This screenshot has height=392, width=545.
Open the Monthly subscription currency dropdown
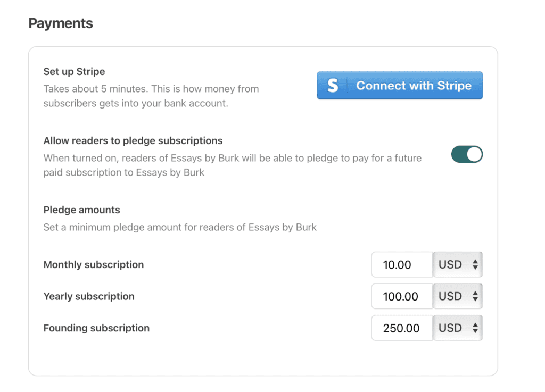pos(457,264)
